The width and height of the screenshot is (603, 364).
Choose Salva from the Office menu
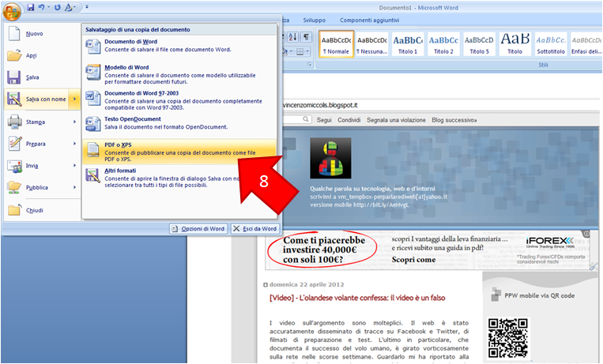pos(43,77)
